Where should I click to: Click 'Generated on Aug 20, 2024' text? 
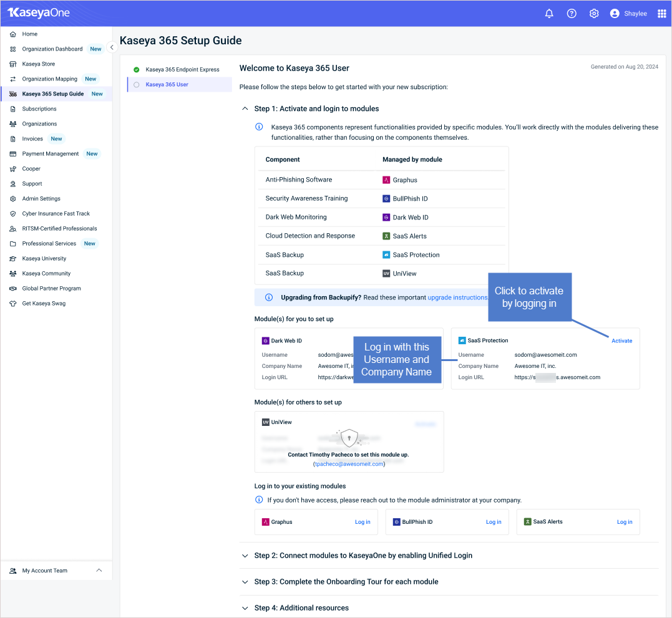[624, 67]
